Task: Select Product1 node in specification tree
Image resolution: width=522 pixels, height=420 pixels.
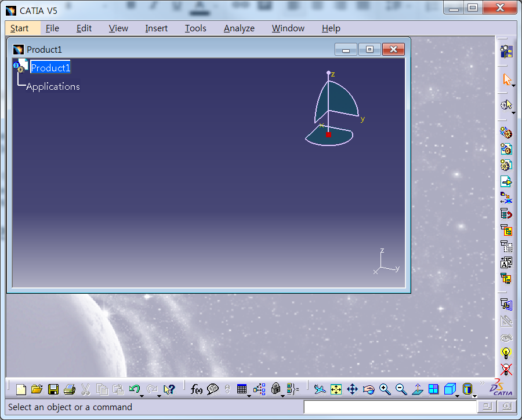Action: (x=50, y=68)
